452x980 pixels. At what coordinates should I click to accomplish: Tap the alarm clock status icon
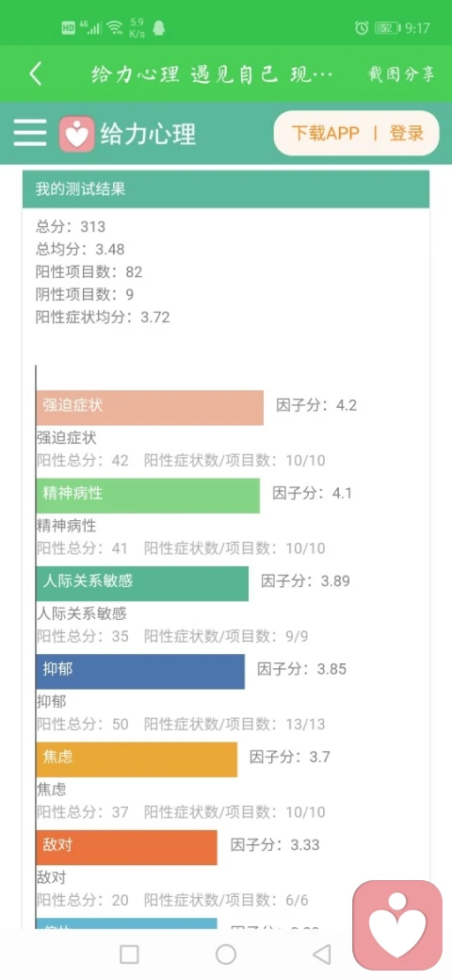pos(362,27)
